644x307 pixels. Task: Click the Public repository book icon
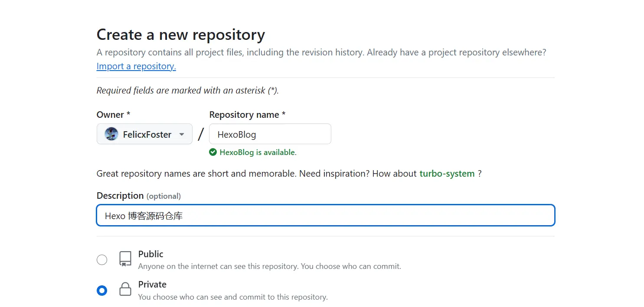pos(125,259)
